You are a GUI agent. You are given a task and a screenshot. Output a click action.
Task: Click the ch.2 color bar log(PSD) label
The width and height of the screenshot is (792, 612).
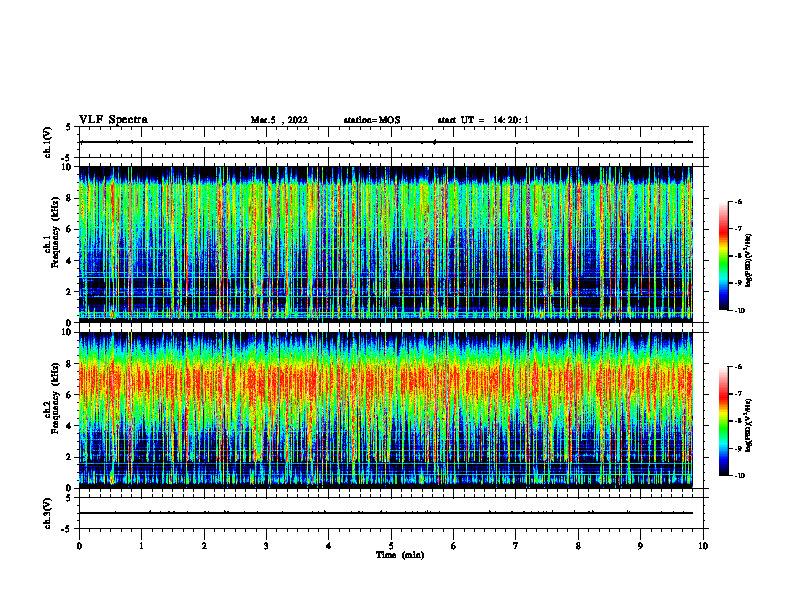tap(749, 426)
